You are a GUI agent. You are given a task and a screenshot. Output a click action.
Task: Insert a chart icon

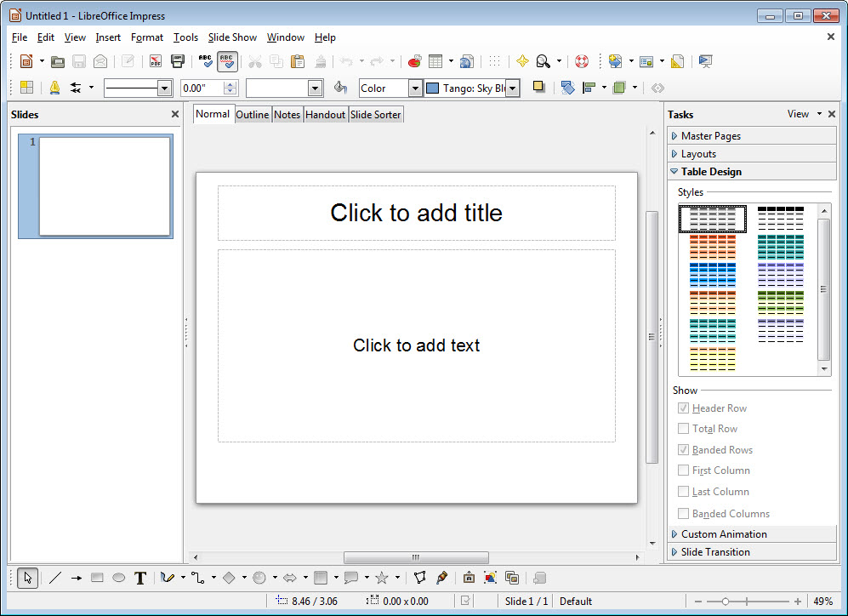click(415, 61)
